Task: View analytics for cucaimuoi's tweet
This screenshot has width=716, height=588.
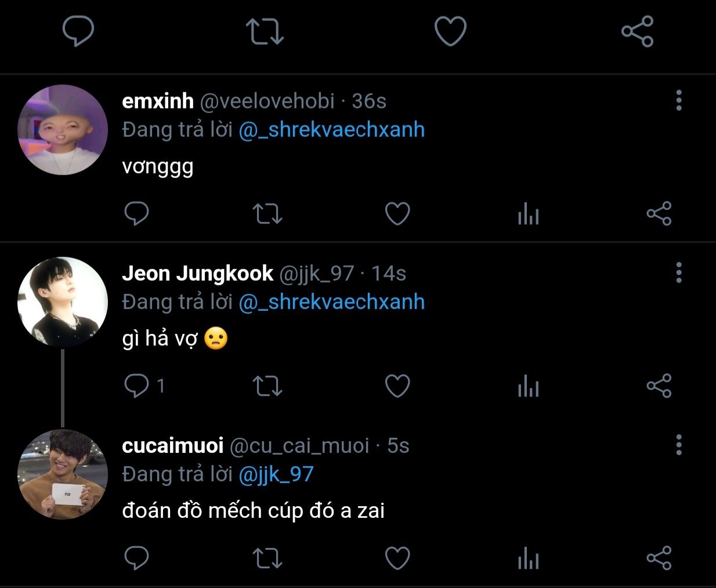Action: tap(528, 558)
